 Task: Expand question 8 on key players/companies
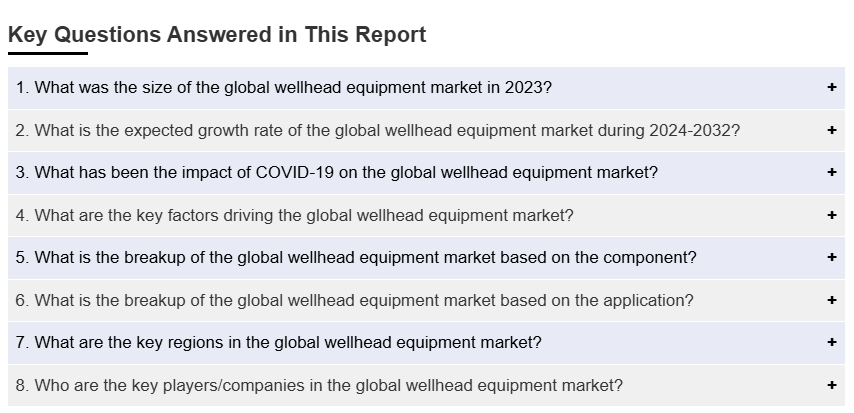(320, 385)
